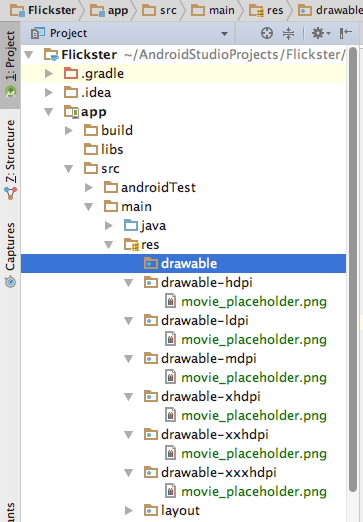The height and width of the screenshot is (522, 363).
Task: Click the .gradle folder icon
Action: (71, 73)
